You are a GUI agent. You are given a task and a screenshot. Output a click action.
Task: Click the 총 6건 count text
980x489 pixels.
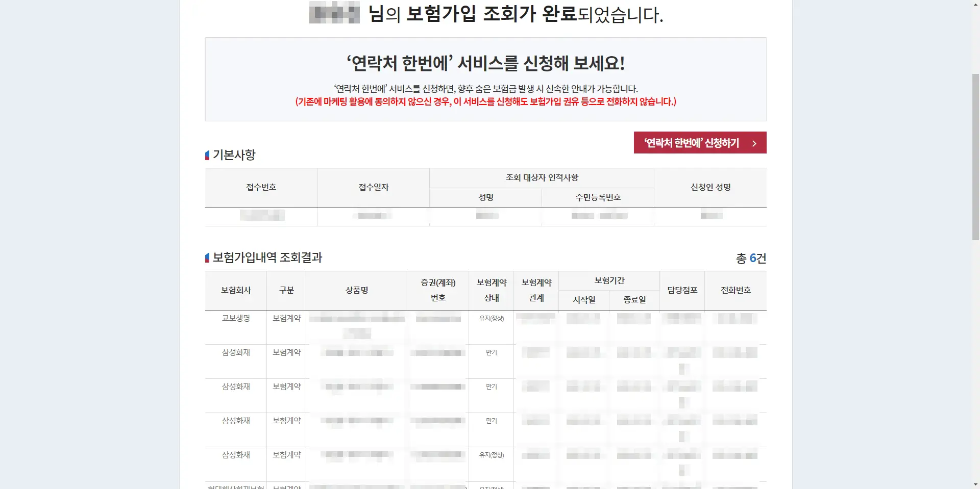pos(751,259)
